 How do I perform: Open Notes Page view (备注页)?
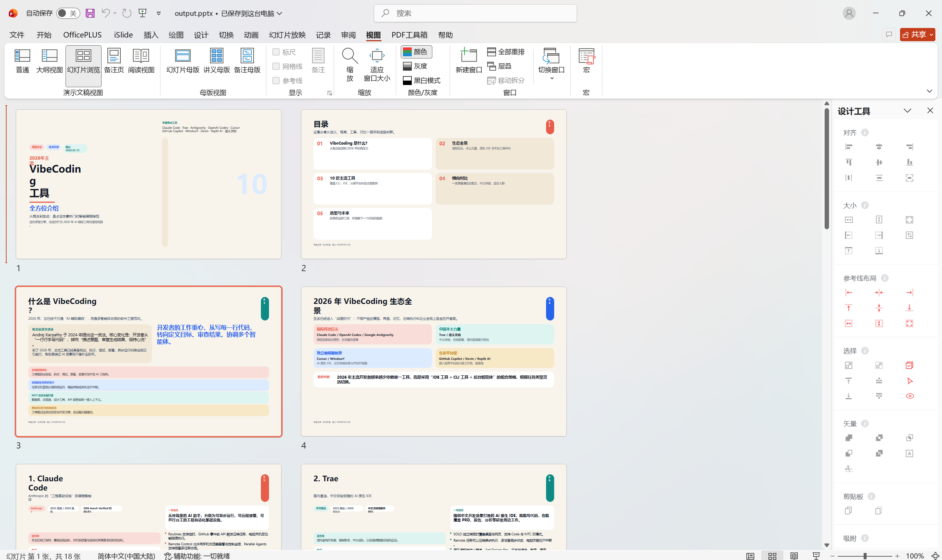point(114,61)
